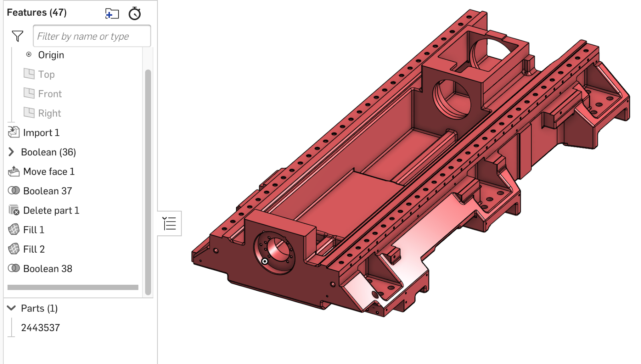641x364 pixels.
Task: Click the Fill 2 surface icon
Action: pyautogui.click(x=14, y=249)
